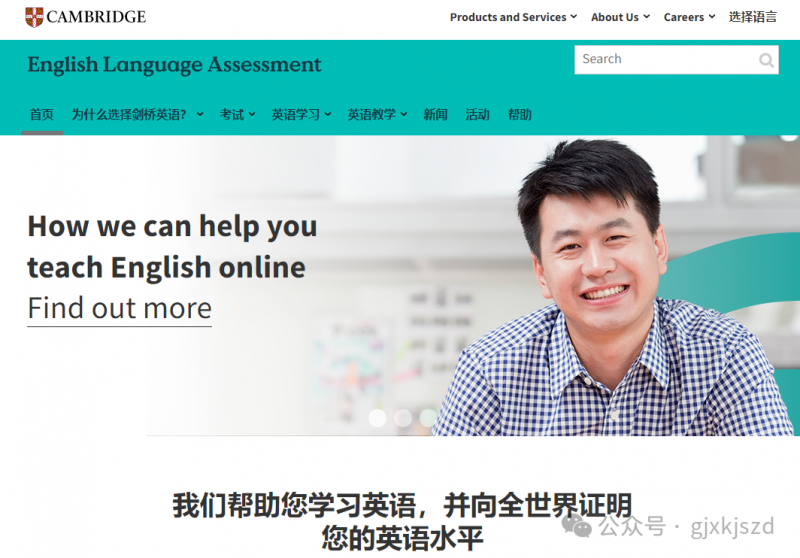Open the 活动 events page

pyautogui.click(x=478, y=114)
